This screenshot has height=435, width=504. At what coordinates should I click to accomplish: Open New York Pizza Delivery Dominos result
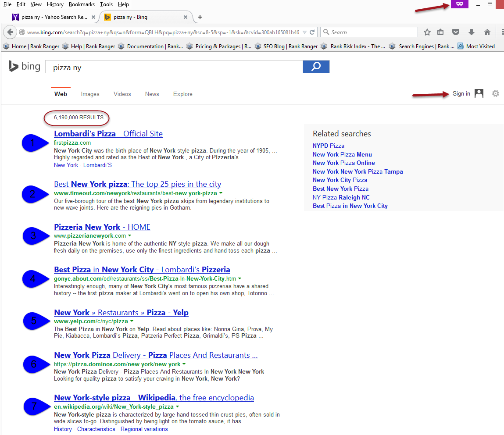(x=156, y=355)
